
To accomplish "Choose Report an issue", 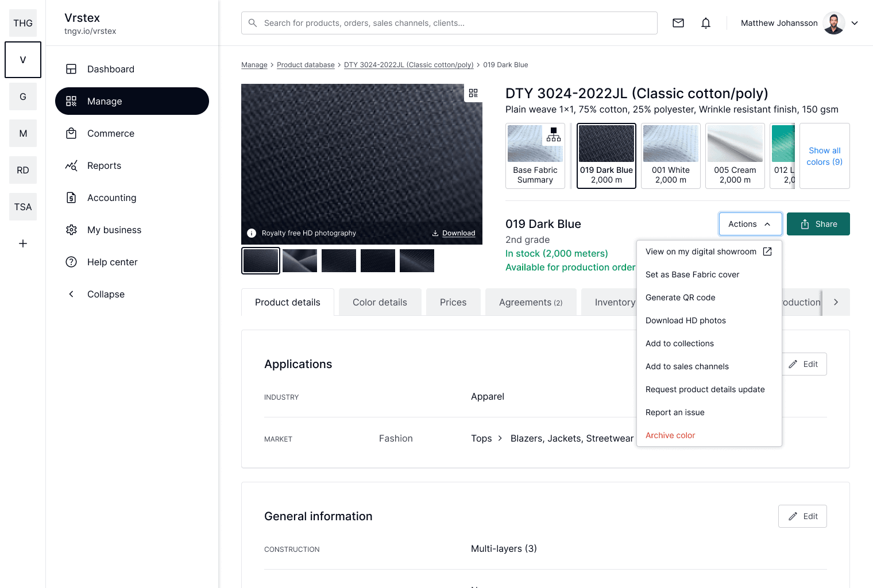I will pos(709,412).
